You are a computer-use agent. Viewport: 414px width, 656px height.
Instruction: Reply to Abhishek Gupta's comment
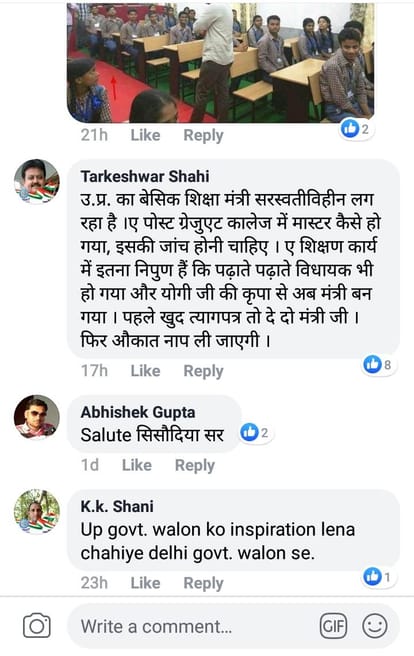click(194, 465)
